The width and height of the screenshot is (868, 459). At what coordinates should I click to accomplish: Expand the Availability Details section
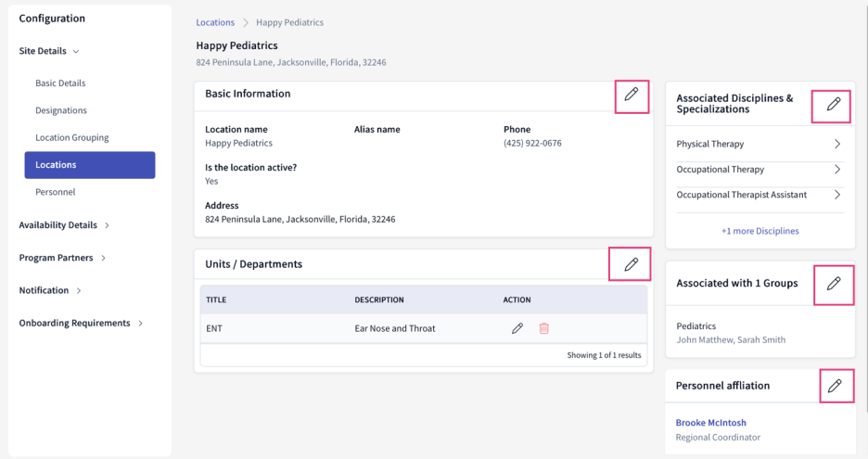tap(64, 225)
